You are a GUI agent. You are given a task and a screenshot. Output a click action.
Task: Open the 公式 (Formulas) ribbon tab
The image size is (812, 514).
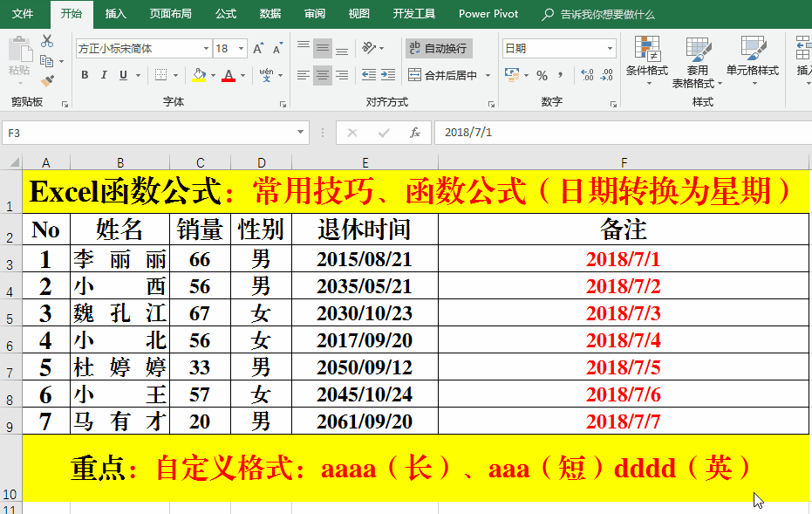[225, 14]
